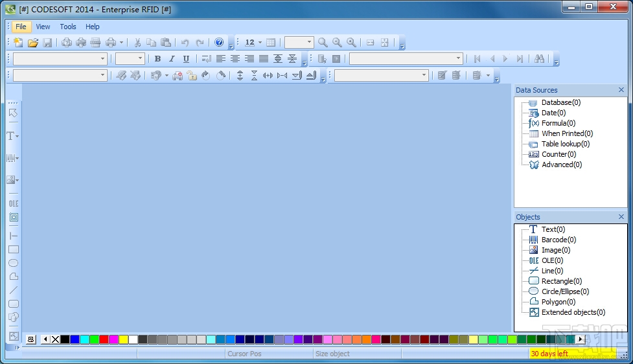Center align text
The width and height of the screenshot is (633, 364).
point(235,59)
